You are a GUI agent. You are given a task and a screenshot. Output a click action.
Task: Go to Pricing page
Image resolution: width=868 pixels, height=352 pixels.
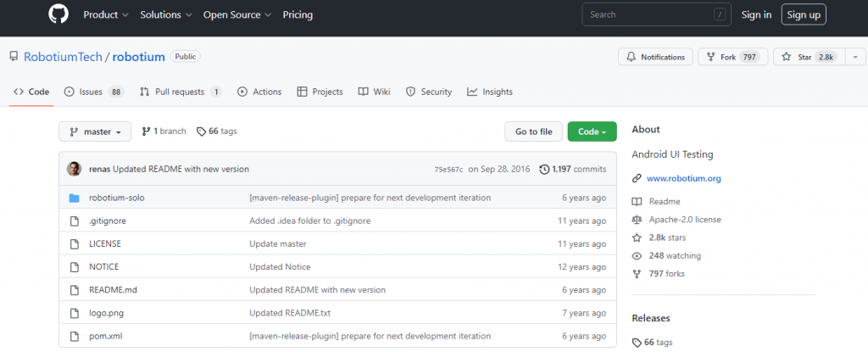click(298, 15)
